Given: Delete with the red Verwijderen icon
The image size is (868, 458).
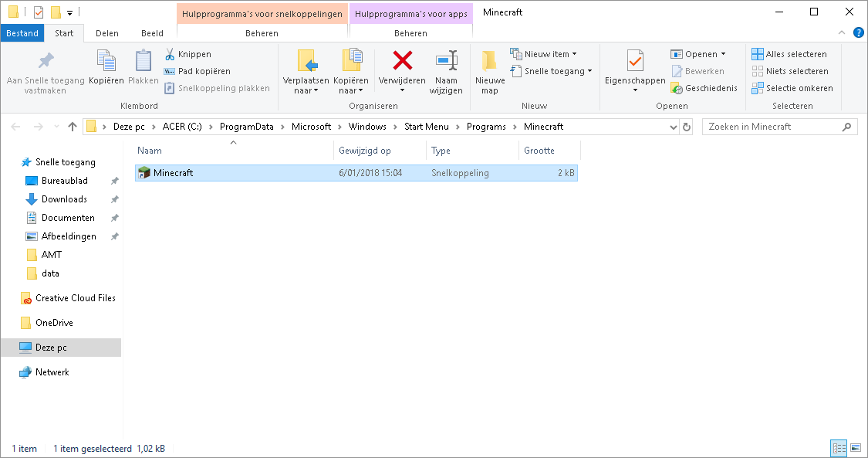Looking at the screenshot, I should [x=403, y=60].
